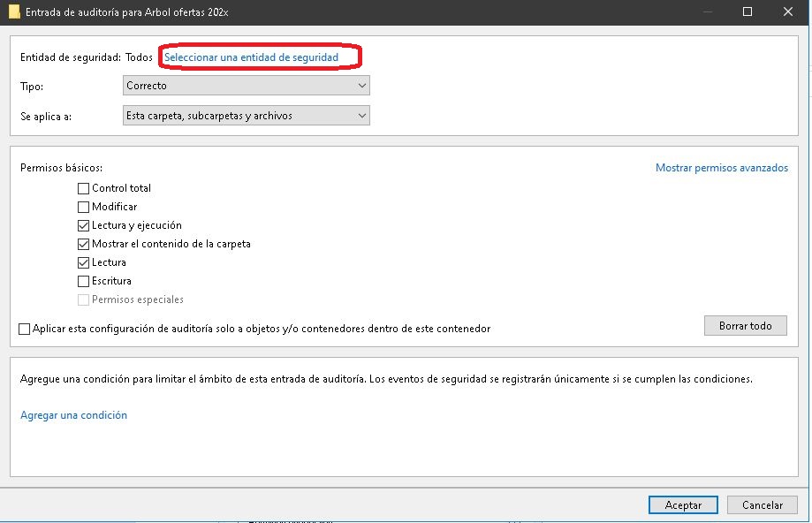This screenshot has width=812, height=523.
Task: Minimize the audit entry window
Action: 707,11
